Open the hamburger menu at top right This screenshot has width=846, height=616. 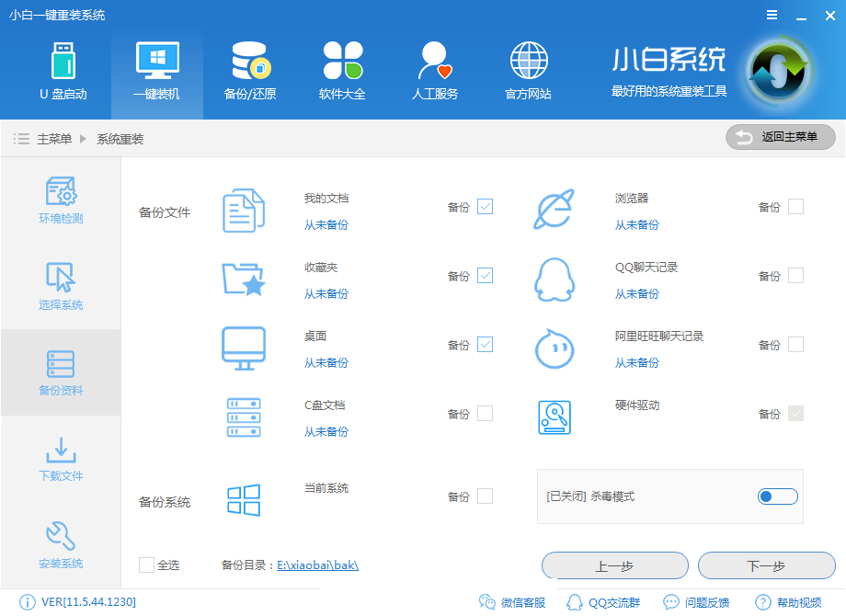coord(771,15)
